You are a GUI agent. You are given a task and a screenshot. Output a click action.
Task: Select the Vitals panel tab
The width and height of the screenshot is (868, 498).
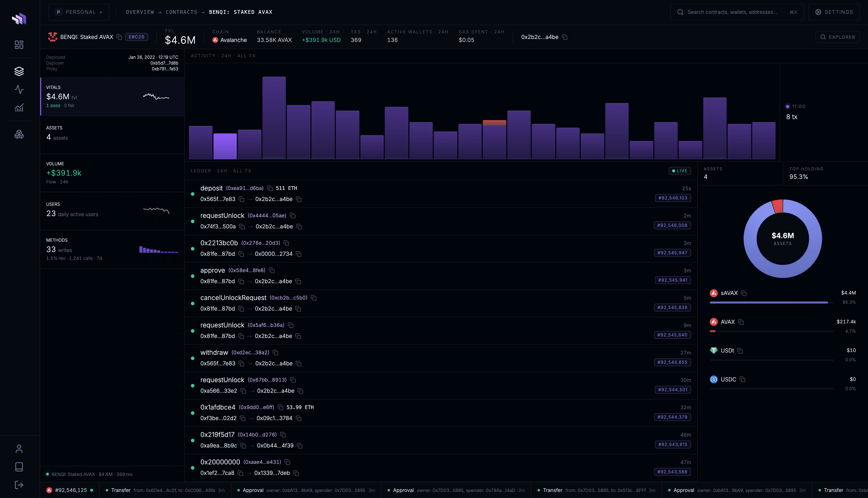tap(113, 96)
